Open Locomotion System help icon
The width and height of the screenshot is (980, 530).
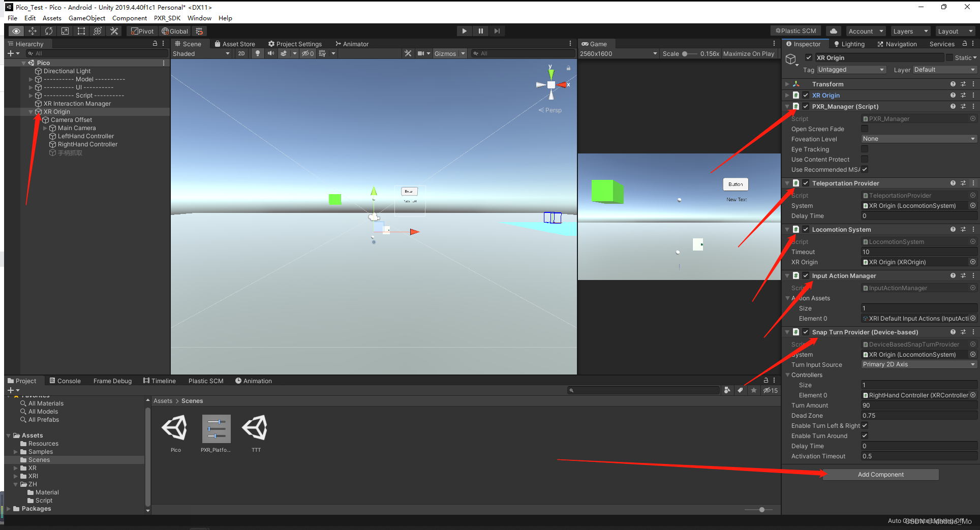click(953, 229)
